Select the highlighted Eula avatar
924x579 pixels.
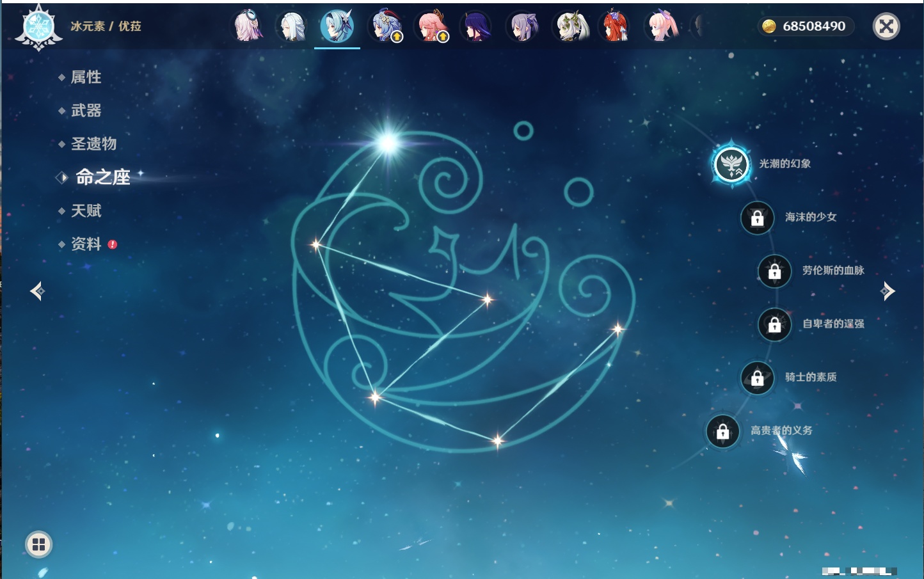click(x=337, y=26)
